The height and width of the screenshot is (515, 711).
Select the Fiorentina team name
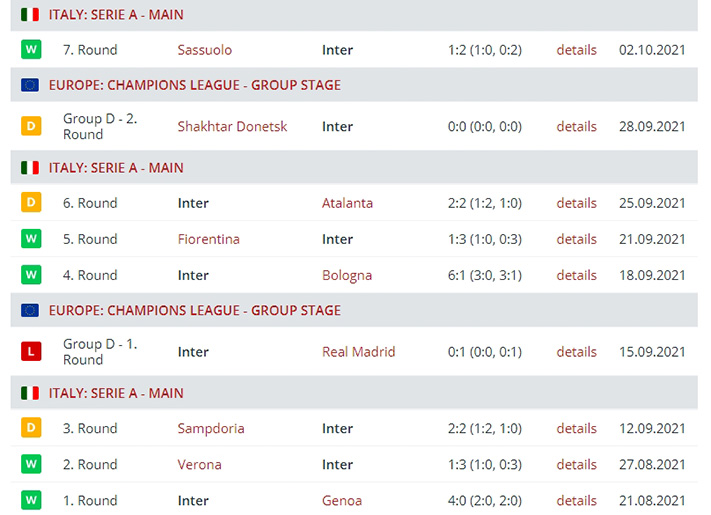click(209, 239)
